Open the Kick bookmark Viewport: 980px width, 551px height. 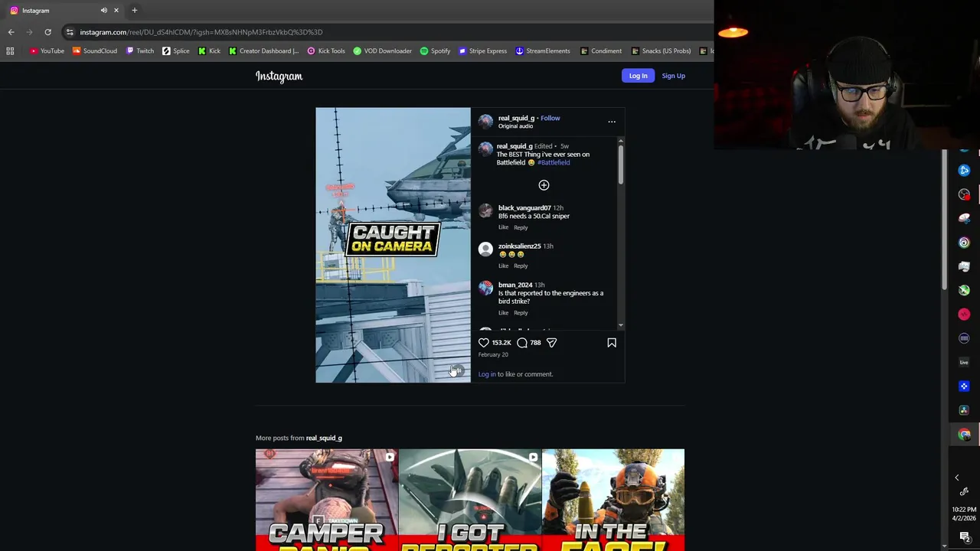tap(209, 51)
